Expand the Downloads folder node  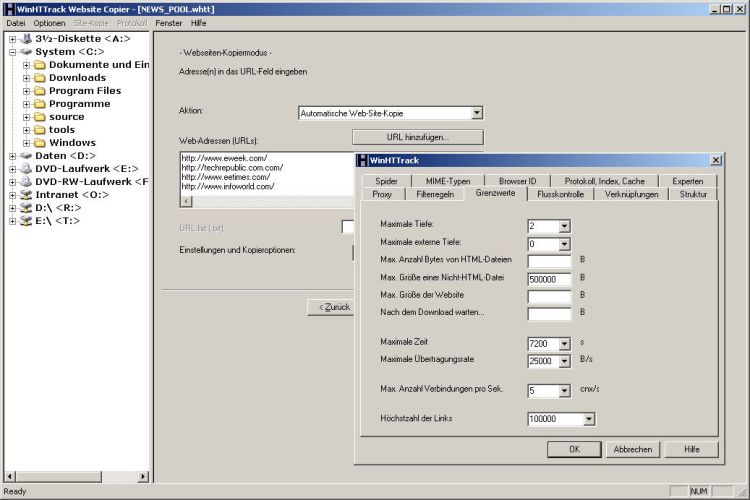[27, 78]
